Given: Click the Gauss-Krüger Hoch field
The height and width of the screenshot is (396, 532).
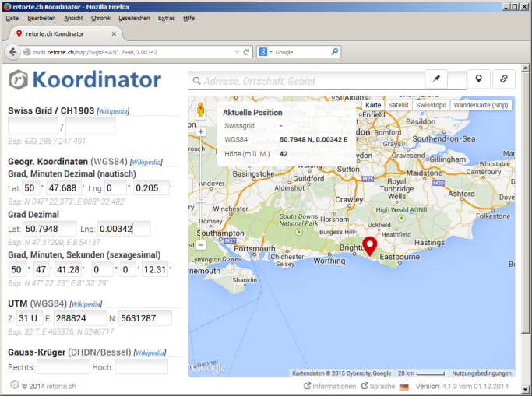Looking at the screenshot, I should pyautogui.click(x=142, y=367).
